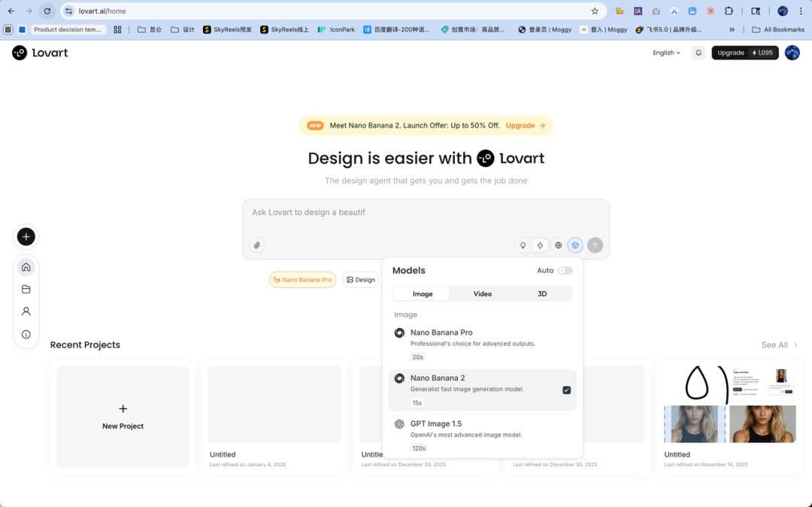The width and height of the screenshot is (812, 507).
Task: Click the GPT Image 1.5 OpenAI icon
Action: [x=399, y=424]
